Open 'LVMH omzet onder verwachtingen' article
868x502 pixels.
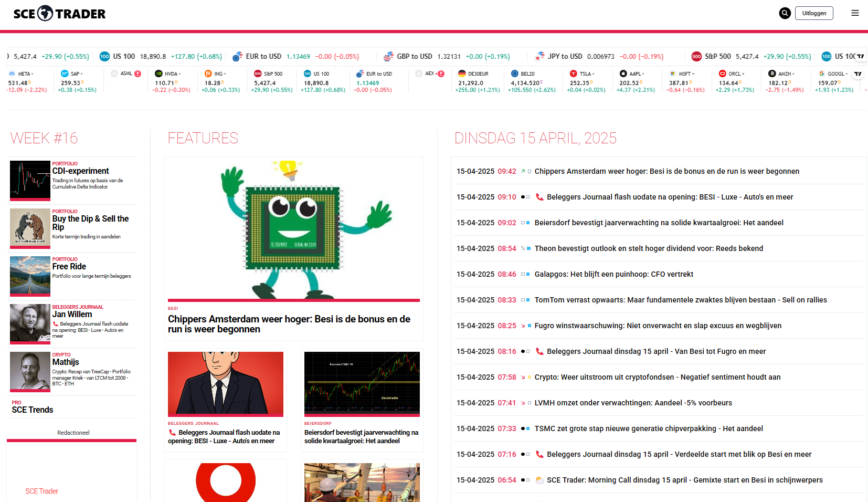(x=633, y=403)
